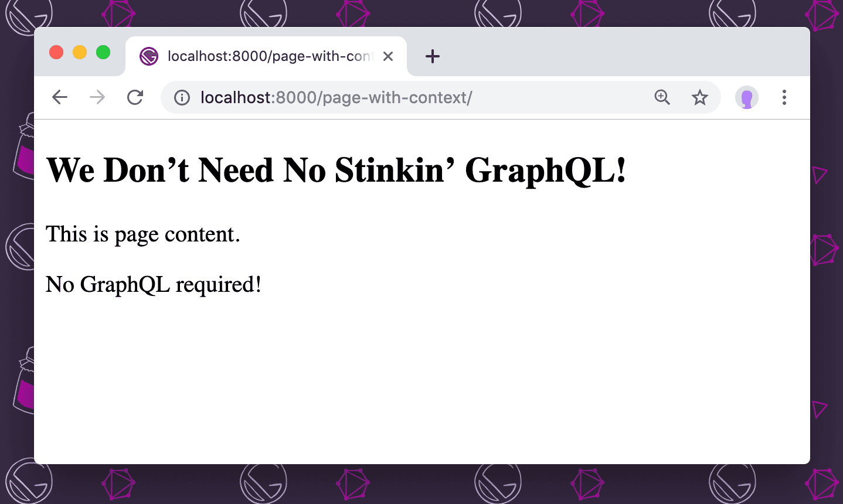This screenshot has height=504, width=843.
Task: Focus the URL address bar
Action: (x=410, y=97)
